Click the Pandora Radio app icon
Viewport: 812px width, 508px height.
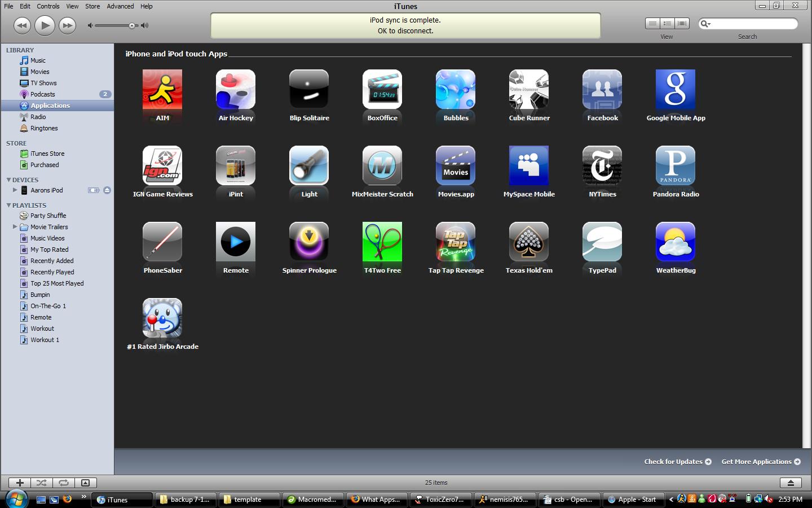pos(676,165)
